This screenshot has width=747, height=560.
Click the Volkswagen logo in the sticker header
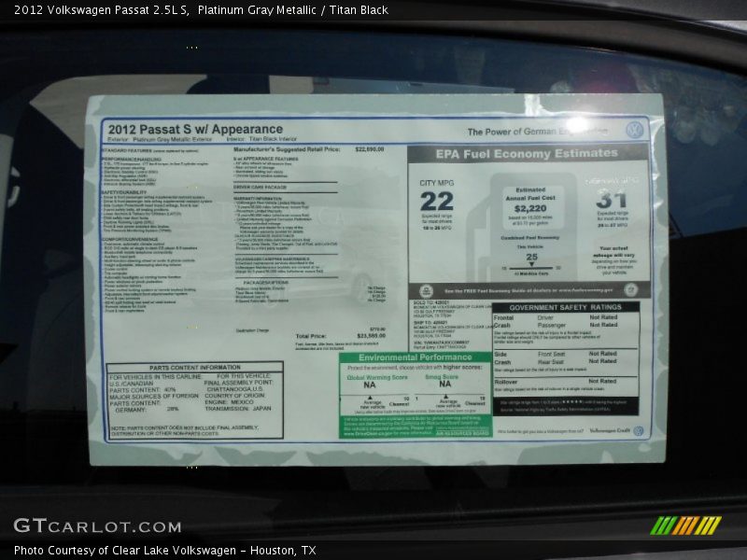(x=634, y=130)
